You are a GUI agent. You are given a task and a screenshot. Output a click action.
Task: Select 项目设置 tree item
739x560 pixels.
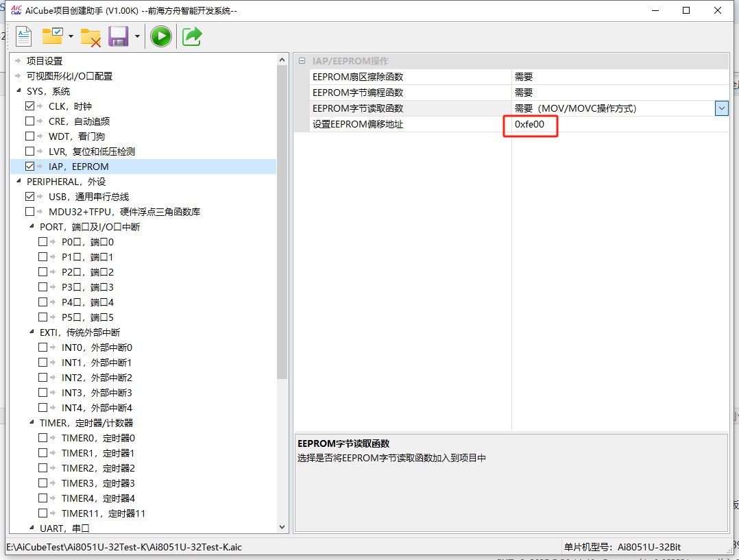click(x=45, y=61)
